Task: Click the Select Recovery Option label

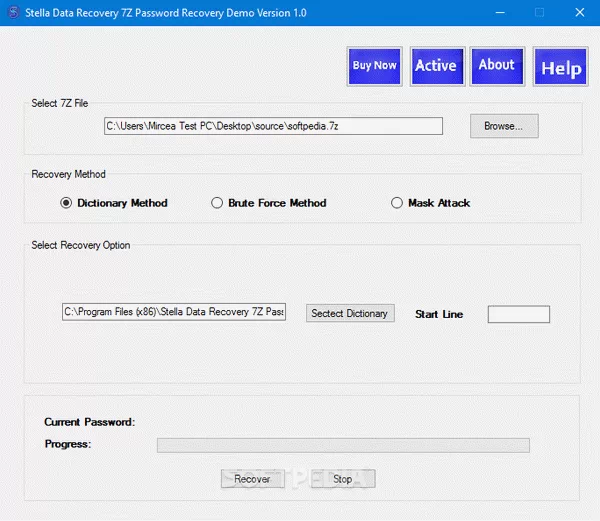Action: [81, 245]
